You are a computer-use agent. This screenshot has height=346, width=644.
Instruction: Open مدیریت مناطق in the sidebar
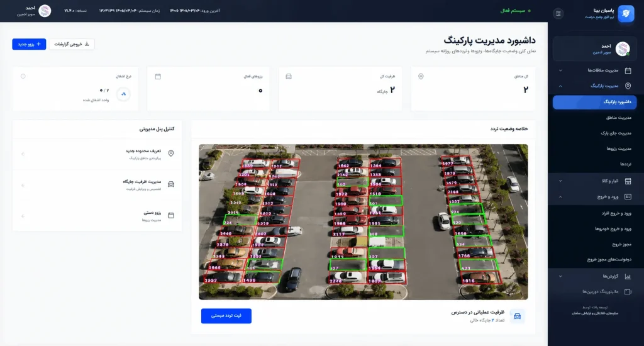click(x=619, y=118)
